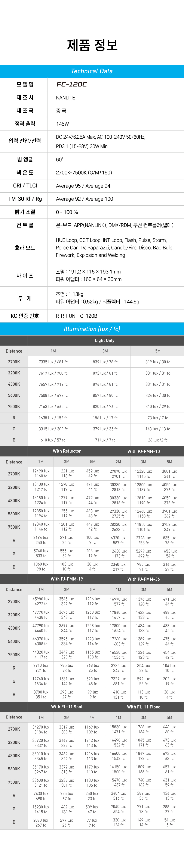184x868 pixels.
Task: Click the 7335 lux / 681 fc cell
Action: coord(53,362)
